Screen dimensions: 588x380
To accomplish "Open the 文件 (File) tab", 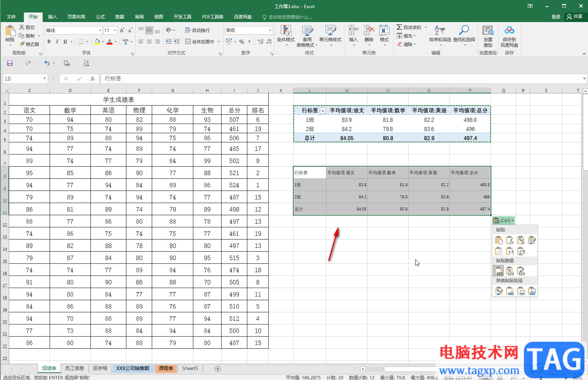I will tap(11, 17).
